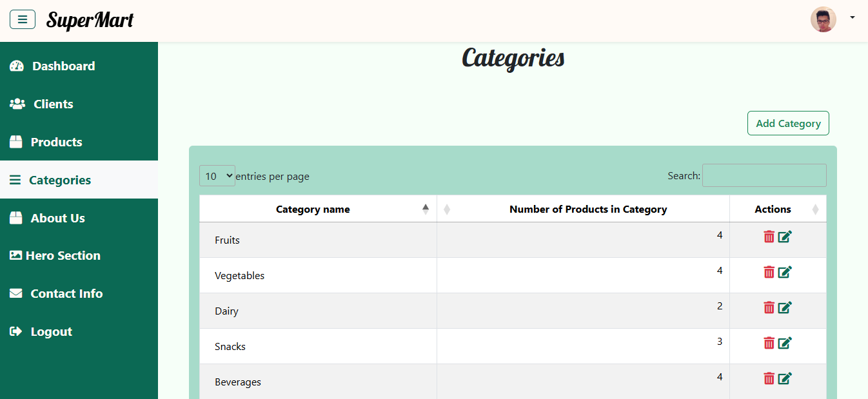Remove the Snacks category using trash icon
This screenshot has width=868, height=399.
(769, 343)
